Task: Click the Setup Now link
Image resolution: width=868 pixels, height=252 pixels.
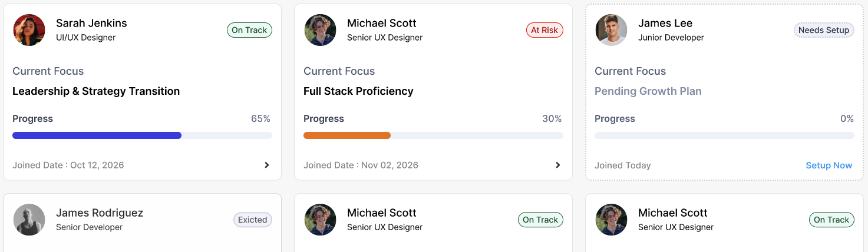Action: click(x=829, y=165)
